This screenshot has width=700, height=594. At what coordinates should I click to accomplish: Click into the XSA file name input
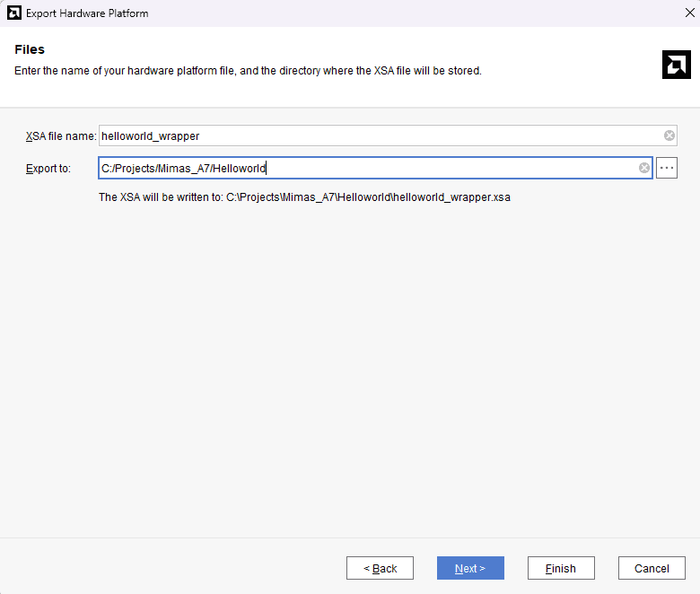(377, 135)
